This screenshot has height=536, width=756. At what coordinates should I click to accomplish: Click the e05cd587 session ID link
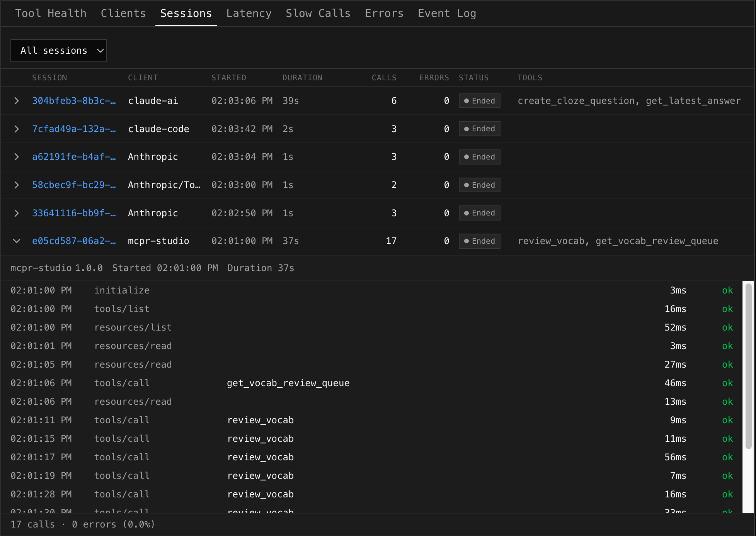tap(73, 241)
